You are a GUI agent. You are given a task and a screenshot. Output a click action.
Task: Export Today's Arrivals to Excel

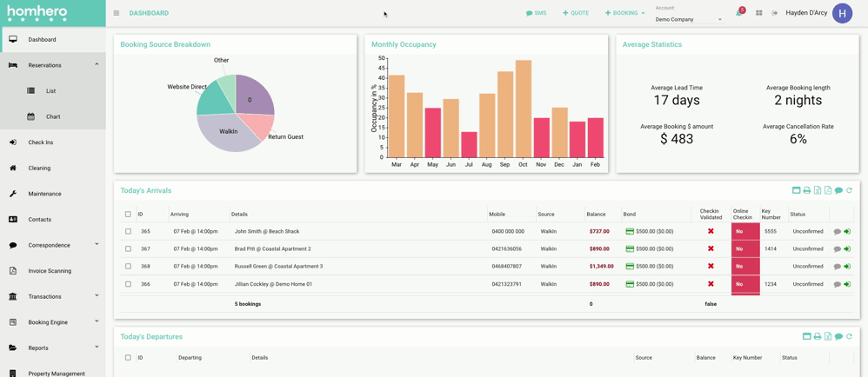click(818, 190)
